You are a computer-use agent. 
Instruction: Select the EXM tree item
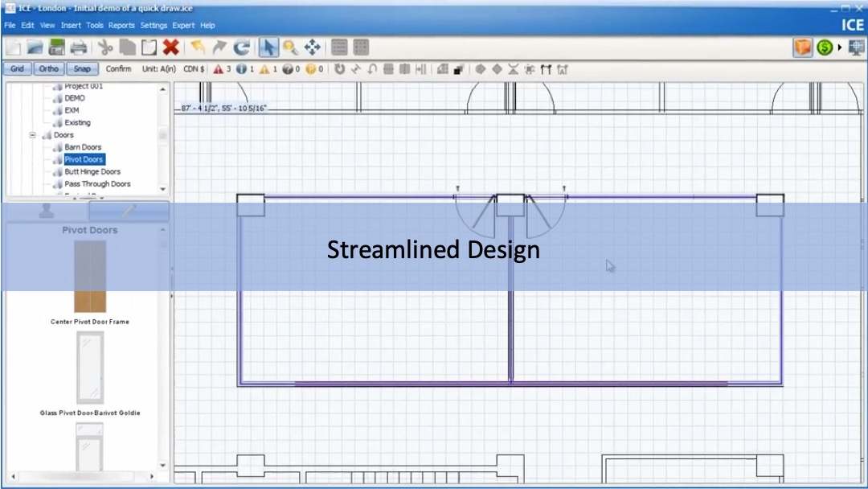coord(72,110)
